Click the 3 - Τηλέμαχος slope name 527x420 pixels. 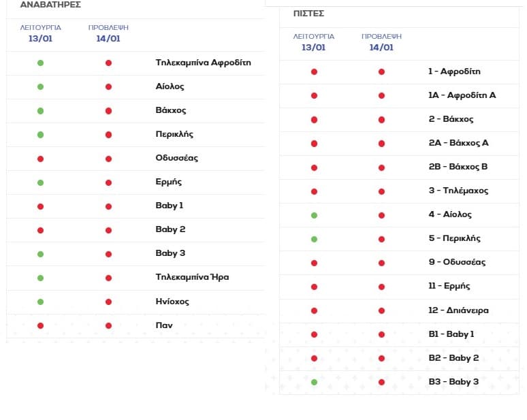(458, 191)
